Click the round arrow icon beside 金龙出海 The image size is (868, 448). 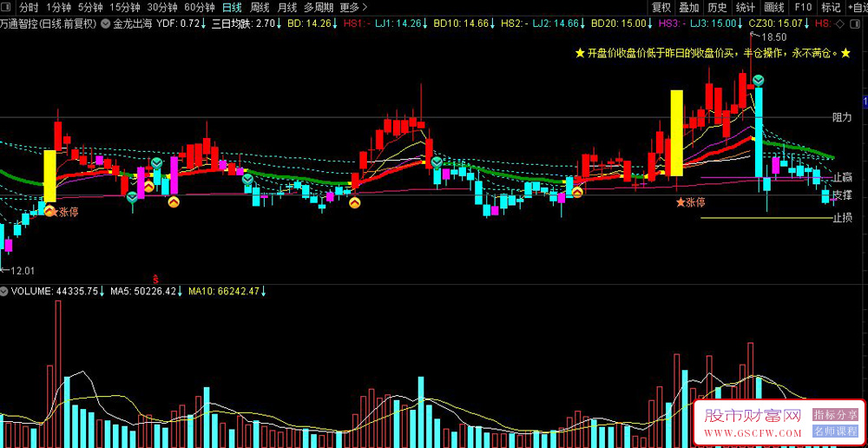(105, 23)
